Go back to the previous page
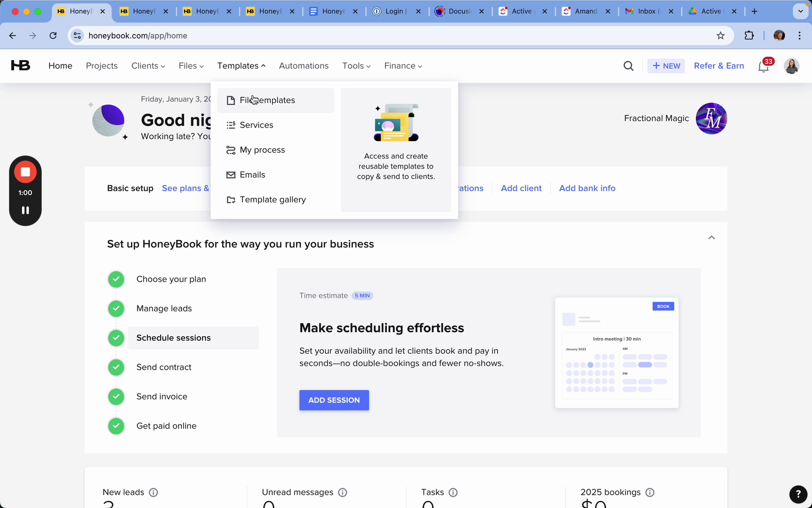 [13, 36]
